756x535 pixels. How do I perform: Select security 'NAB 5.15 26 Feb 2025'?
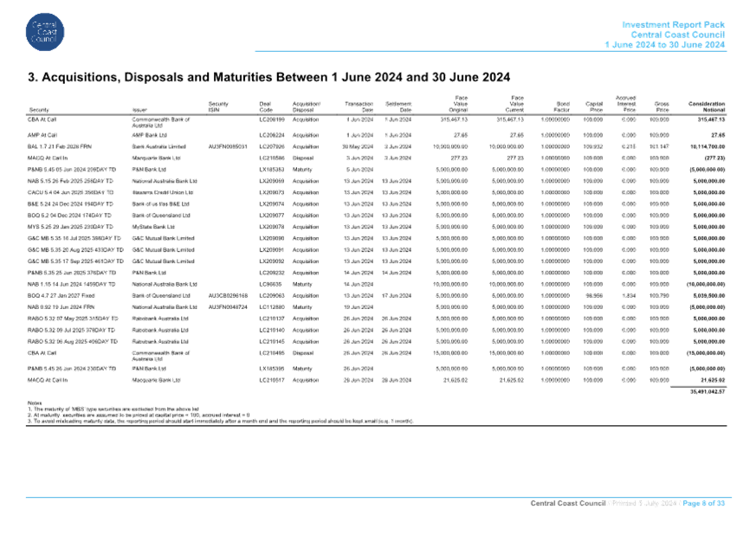(70, 181)
